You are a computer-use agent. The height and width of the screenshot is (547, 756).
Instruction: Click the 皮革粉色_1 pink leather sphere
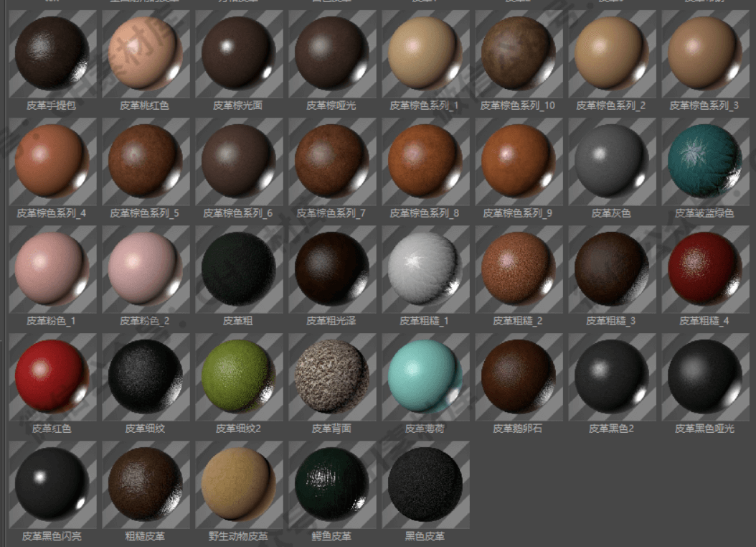52,269
